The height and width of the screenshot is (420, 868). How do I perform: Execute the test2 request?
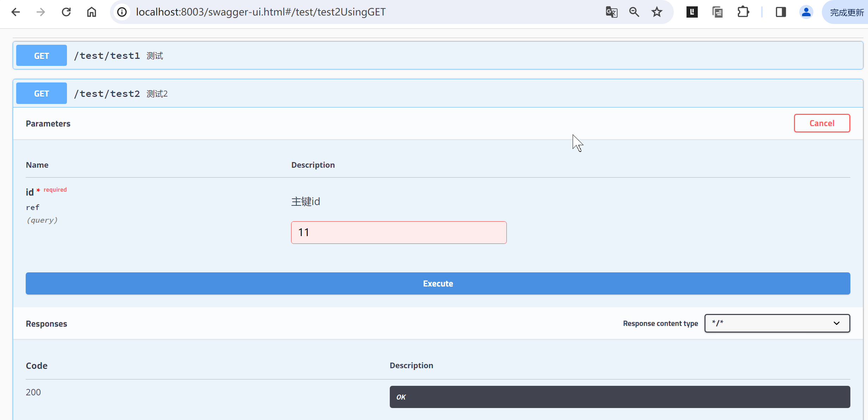click(438, 283)
